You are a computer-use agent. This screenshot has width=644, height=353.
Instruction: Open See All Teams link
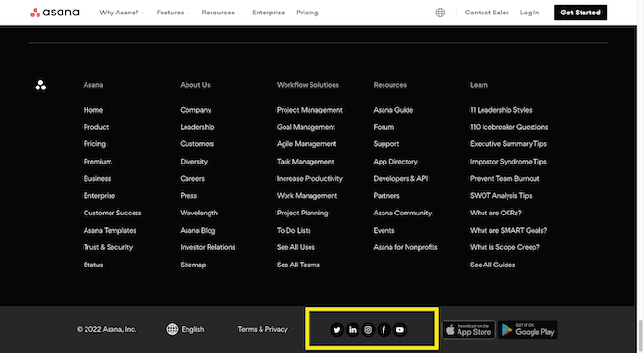tap(298, 265)
